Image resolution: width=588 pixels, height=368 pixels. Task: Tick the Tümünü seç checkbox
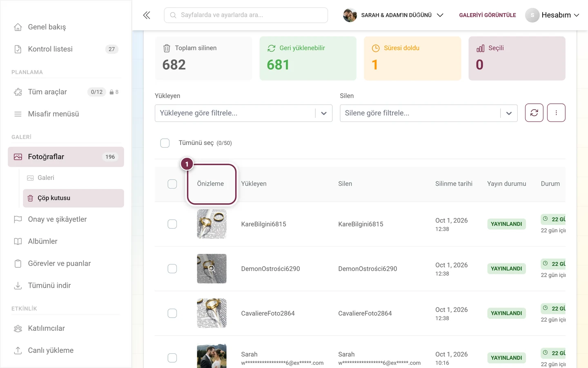pyautogui.click(x=165, y=143)
